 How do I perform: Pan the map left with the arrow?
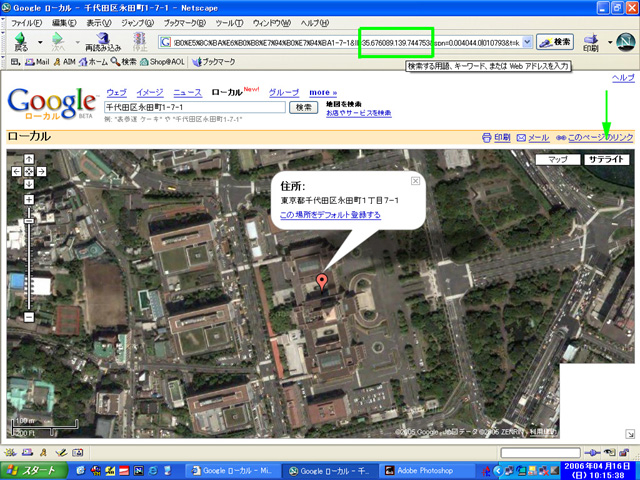[16, 171]
